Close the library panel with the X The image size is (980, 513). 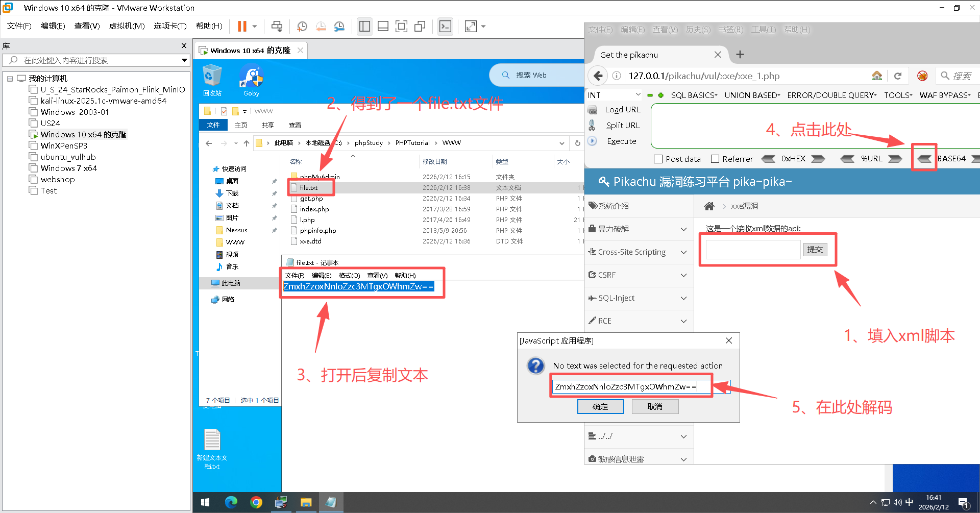[x=184, y=46]
